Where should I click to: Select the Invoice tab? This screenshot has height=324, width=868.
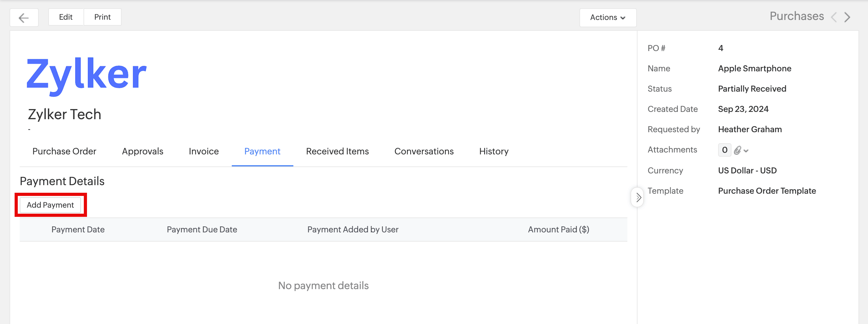pos(204,152)
